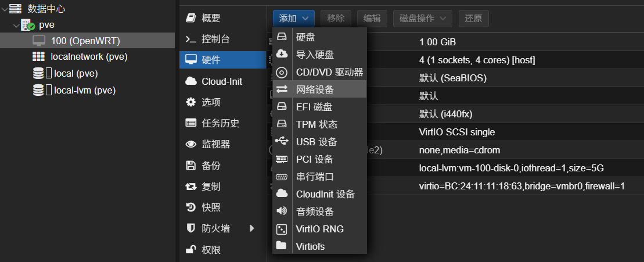
Task: Click the Virtiofs folder icon
Action: [282, 246]
